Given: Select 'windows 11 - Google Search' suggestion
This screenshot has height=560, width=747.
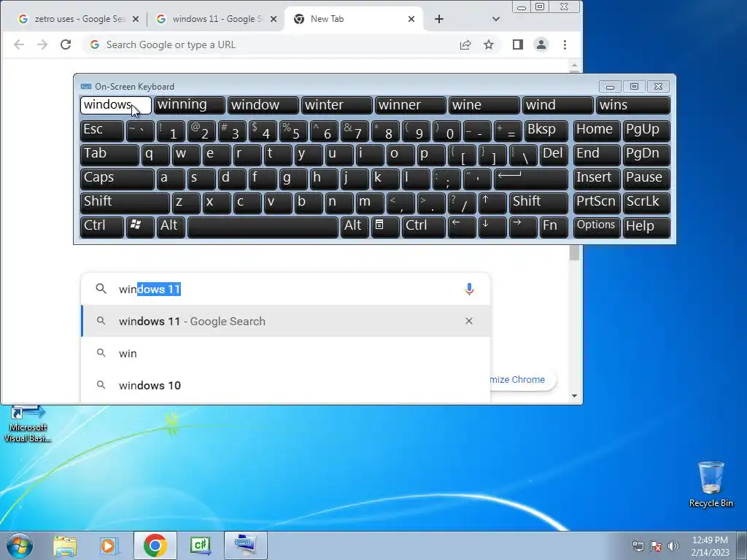Looking at the screenshot, I should pyautogui.click(x=286, y=321).
